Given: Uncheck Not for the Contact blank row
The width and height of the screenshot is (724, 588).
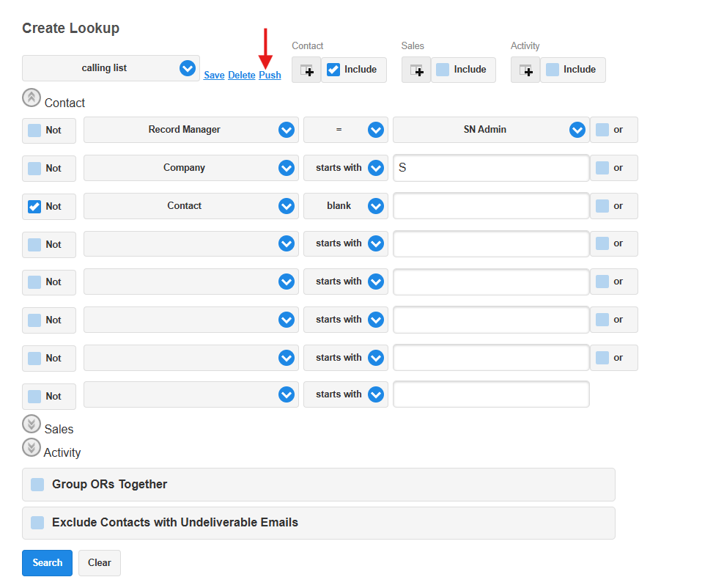Looking at the screenshot, I should [x=34, y=207].
